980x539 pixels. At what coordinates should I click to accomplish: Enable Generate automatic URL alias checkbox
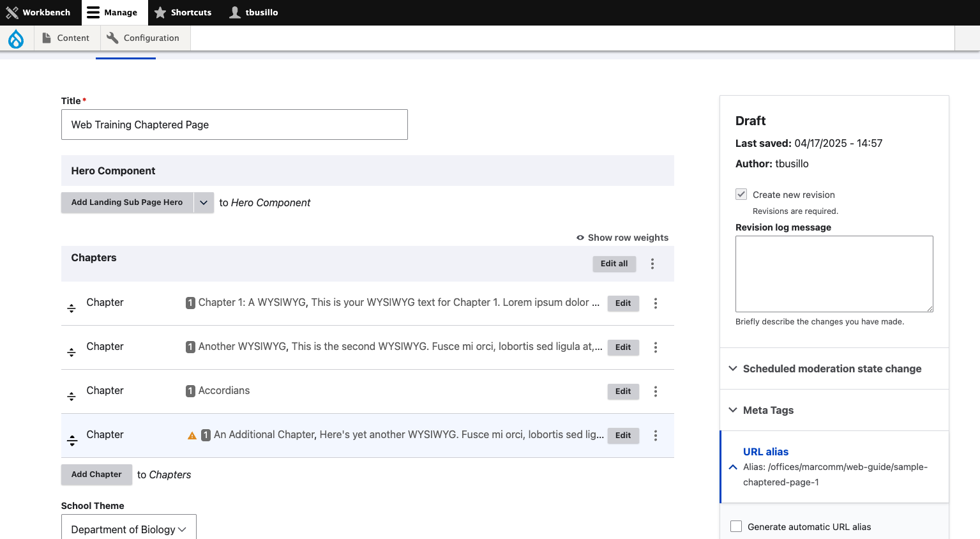point(736,526)
